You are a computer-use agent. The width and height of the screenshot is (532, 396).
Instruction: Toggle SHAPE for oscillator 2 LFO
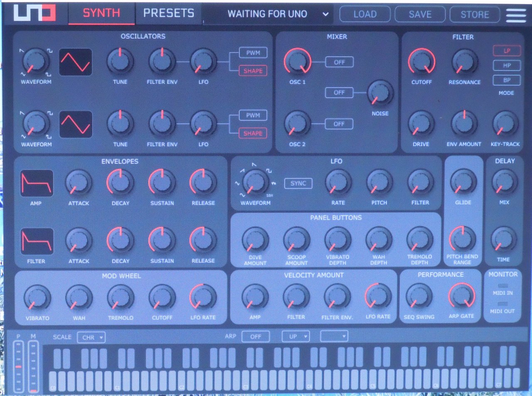(253, 133)
